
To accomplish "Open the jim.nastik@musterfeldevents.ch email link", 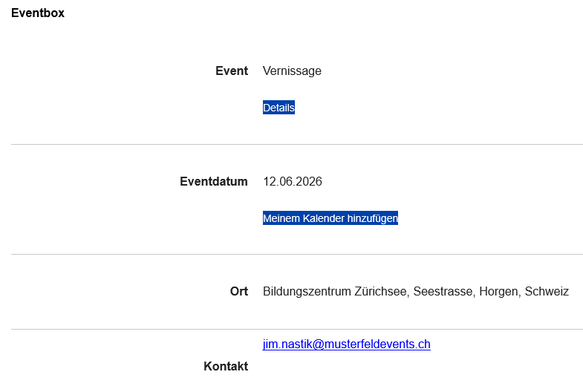I will pos(346,344).
